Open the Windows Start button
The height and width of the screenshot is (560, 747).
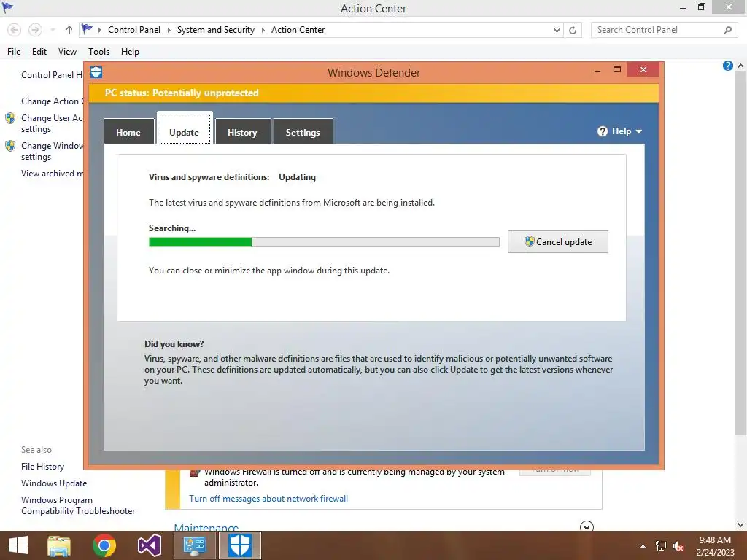point(18,545)
